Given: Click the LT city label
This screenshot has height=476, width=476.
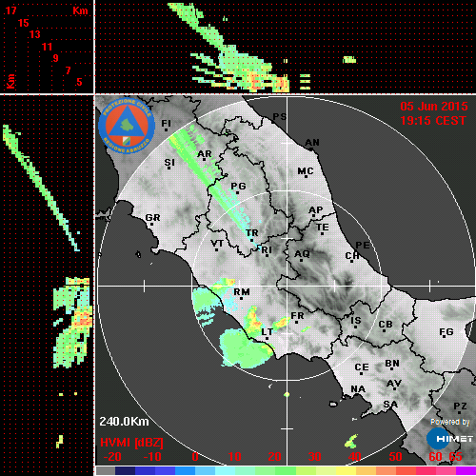Looking at the screenshot, I should point(267,332).
